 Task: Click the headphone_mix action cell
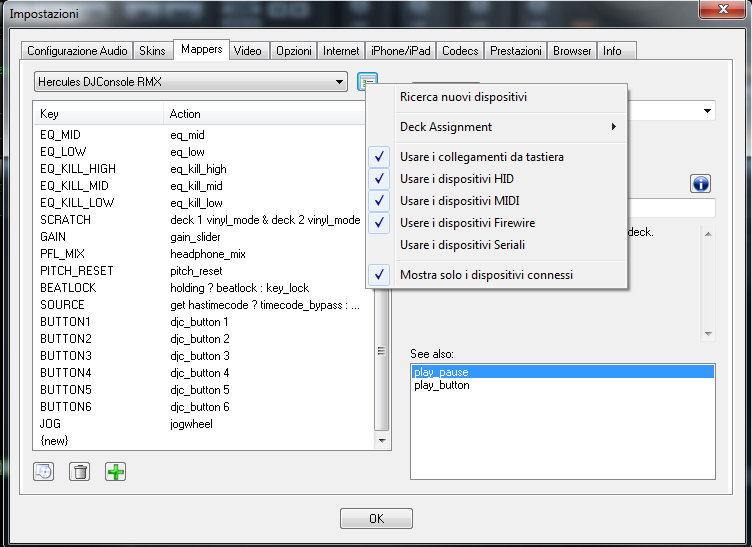tap(208, 254)
